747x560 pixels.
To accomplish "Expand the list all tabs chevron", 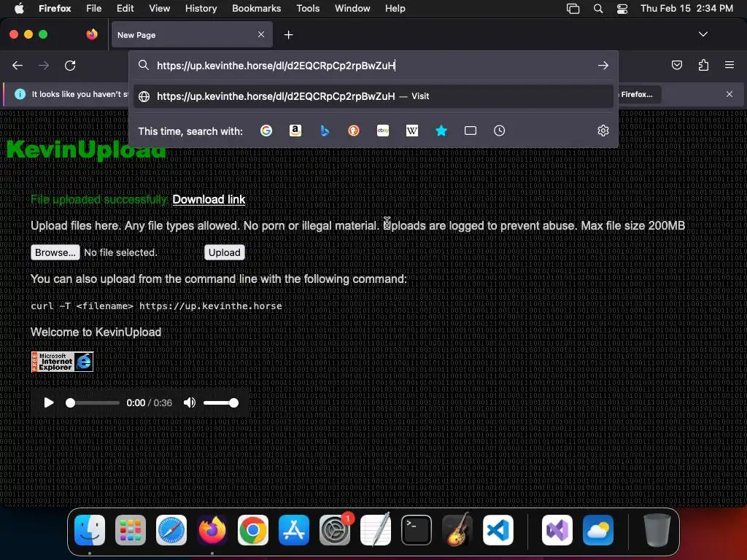I will (x=703, y=34).
